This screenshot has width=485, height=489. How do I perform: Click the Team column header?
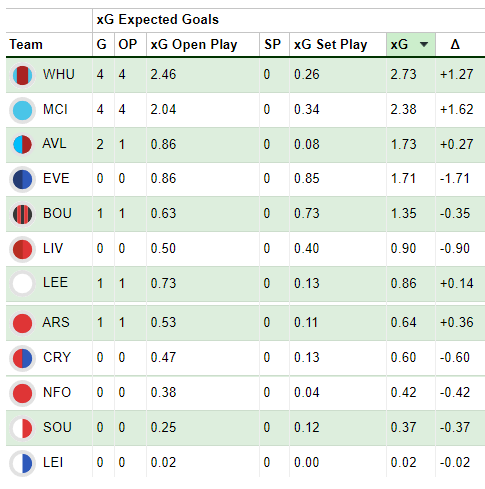tap(26, 44)
